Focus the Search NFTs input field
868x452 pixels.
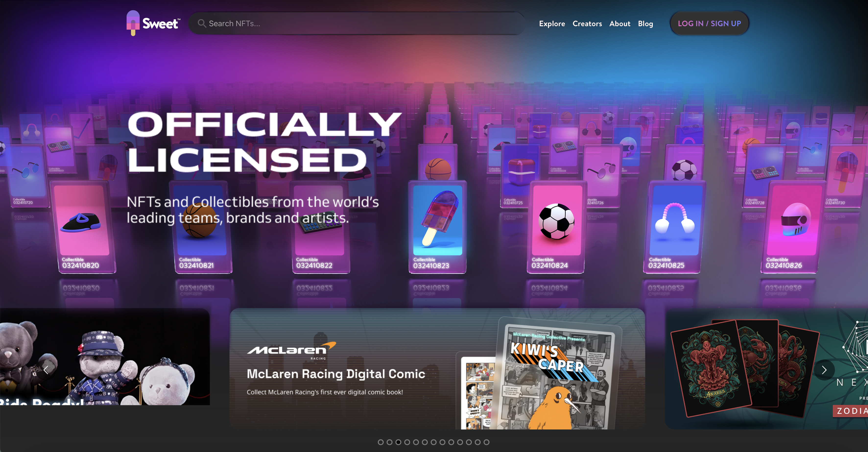pyautogui.click(x=357, y=23)
